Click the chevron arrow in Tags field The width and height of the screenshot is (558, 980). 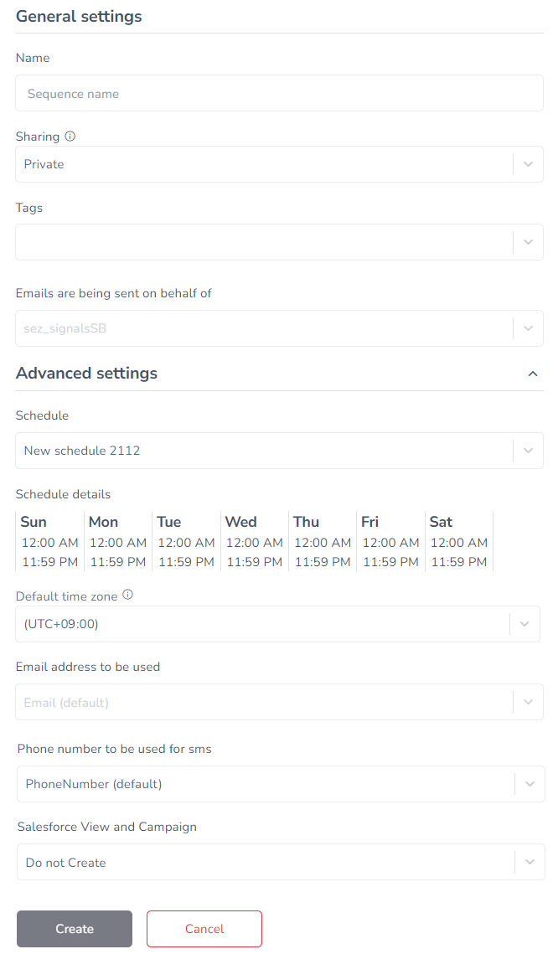pyautogui.click(x=528, y=242)
